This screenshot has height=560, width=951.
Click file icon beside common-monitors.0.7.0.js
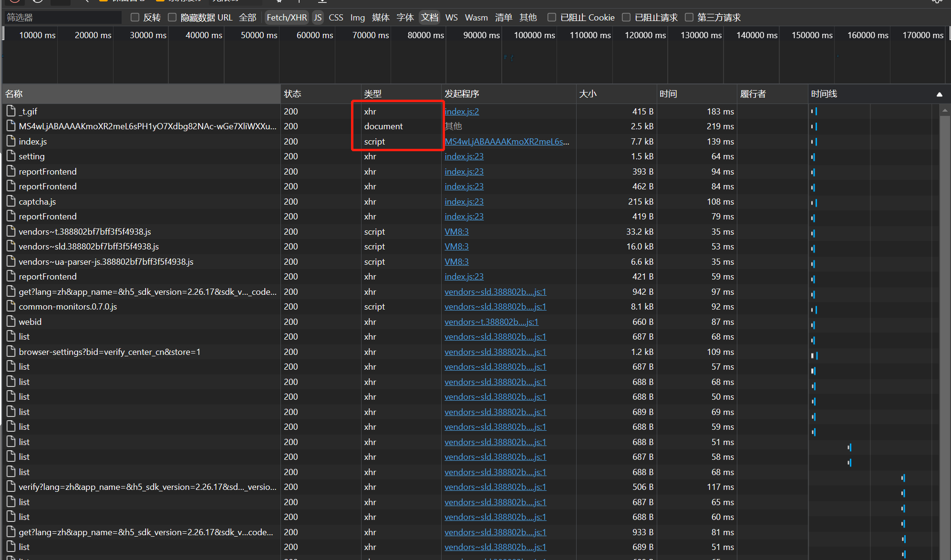click(11, 306)
